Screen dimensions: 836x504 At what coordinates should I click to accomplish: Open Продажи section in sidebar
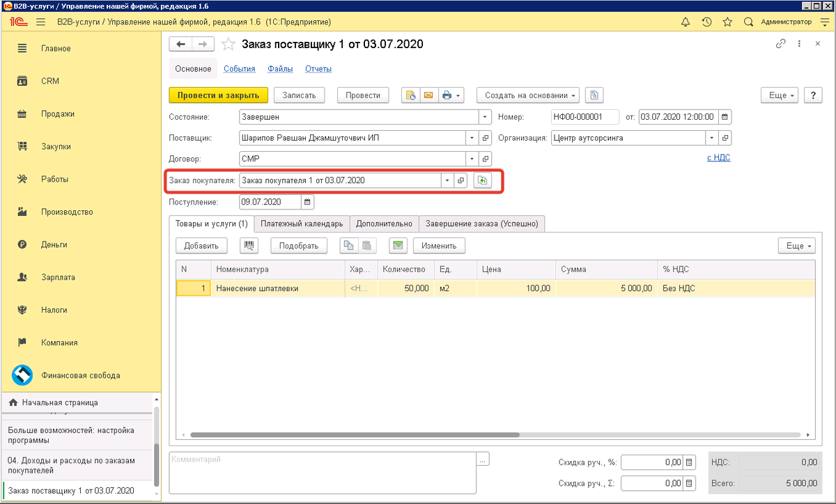click(80, 113)
